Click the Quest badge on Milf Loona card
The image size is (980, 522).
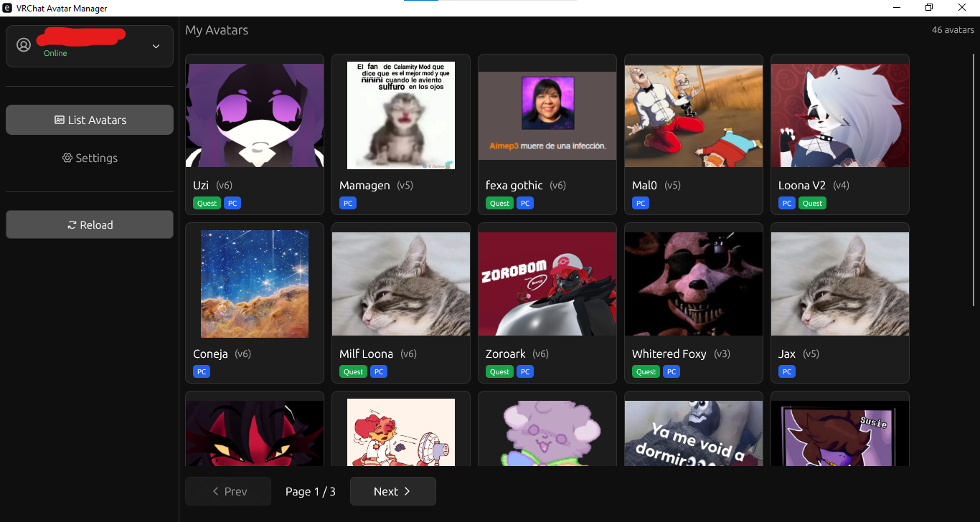[353, 371]
